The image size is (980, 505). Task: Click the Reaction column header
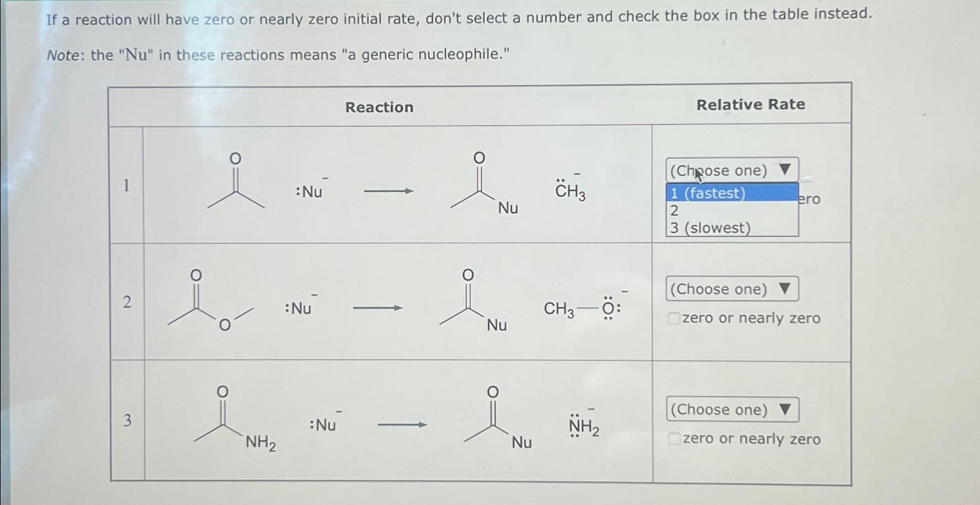[379, 107]
